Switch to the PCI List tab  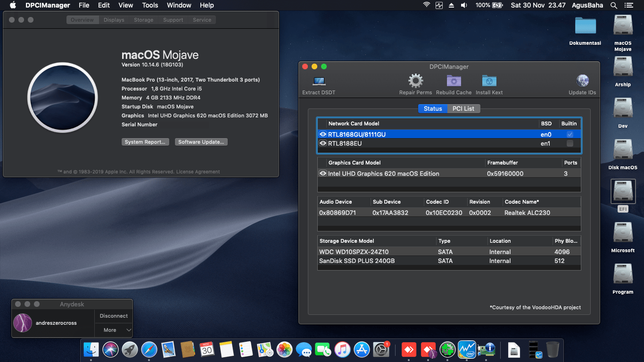[463, 108]
